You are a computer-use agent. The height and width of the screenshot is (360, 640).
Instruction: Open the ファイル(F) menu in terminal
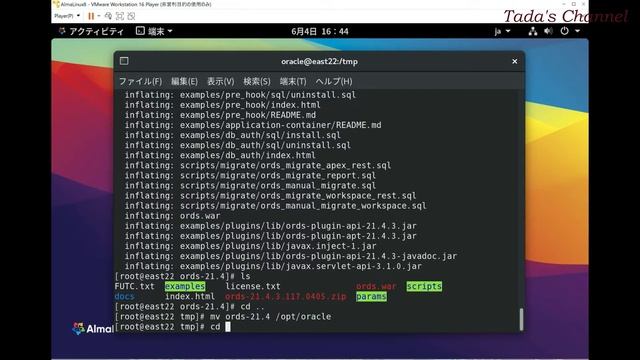140,81
